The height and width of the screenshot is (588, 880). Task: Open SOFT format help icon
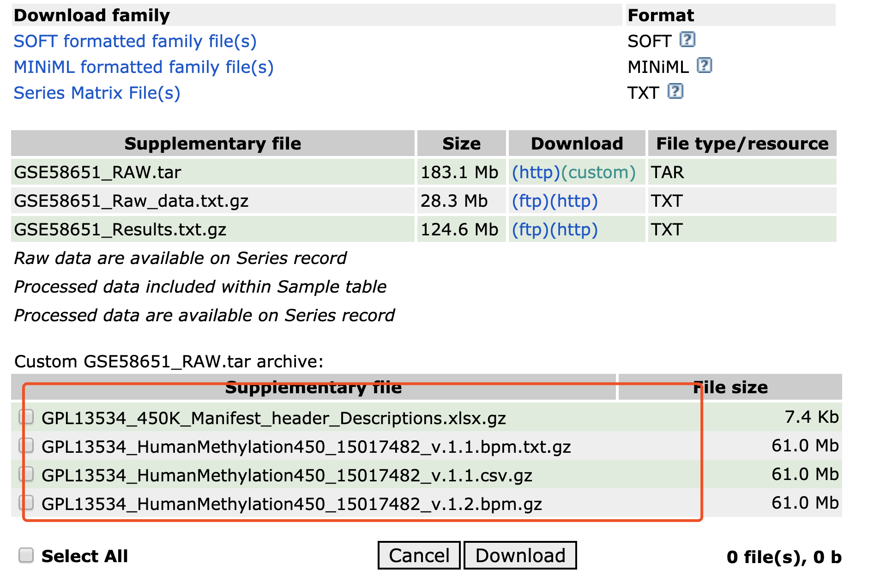coord(687,40)
